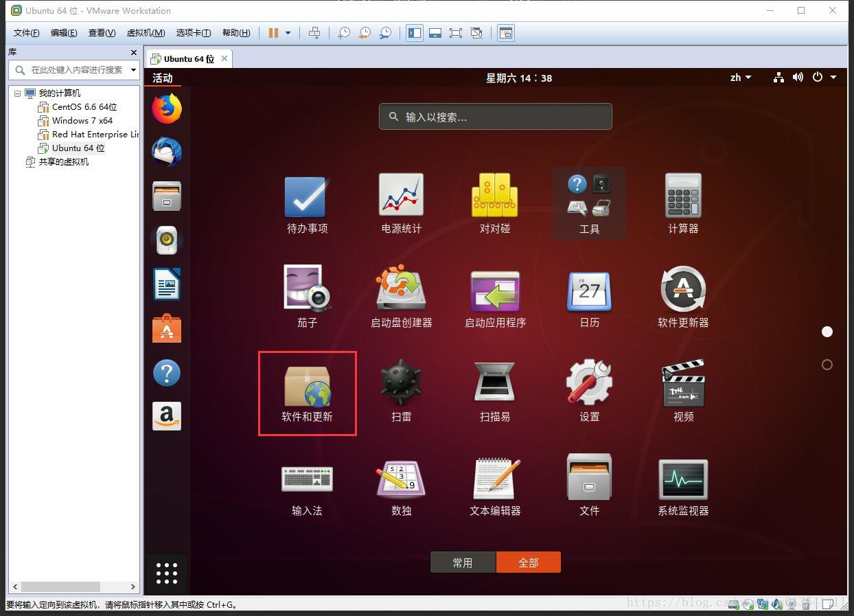Toggle library sidebar view button
The width and height of the screenshot is (854, 616).
(415, 33)
